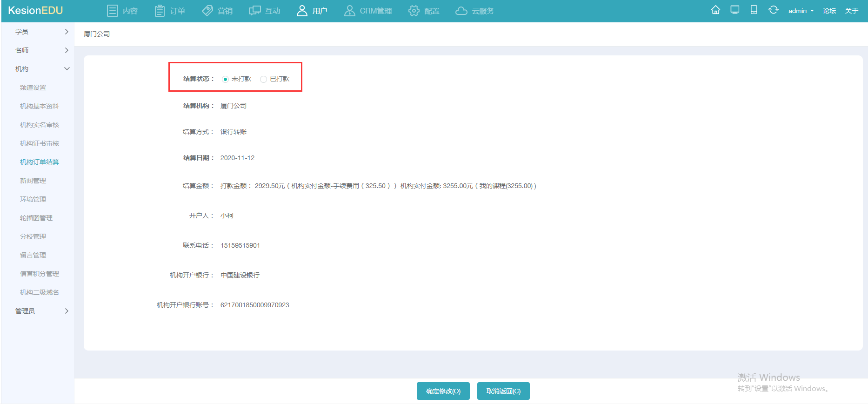
Task: Open the 内容 content module
Action: (x=122, y=11)
